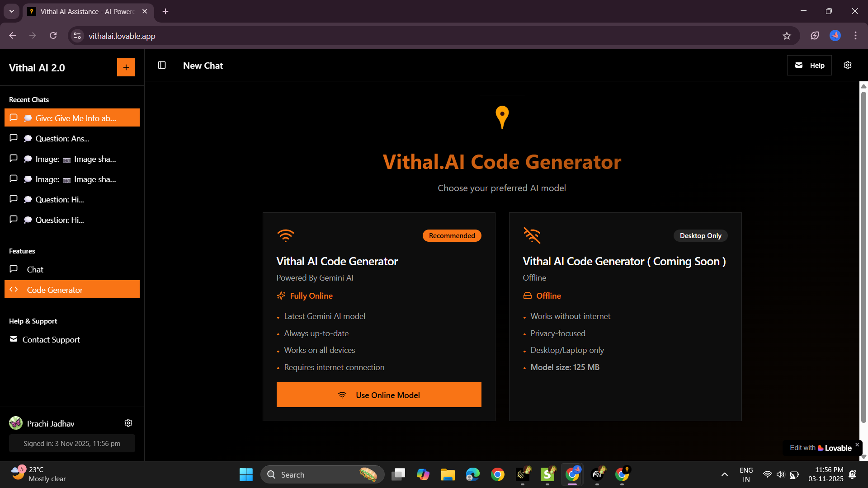This screenshot has height=488, width=868.
Task: Click the Use Online Model button
Action: click(x=378, y=394)
